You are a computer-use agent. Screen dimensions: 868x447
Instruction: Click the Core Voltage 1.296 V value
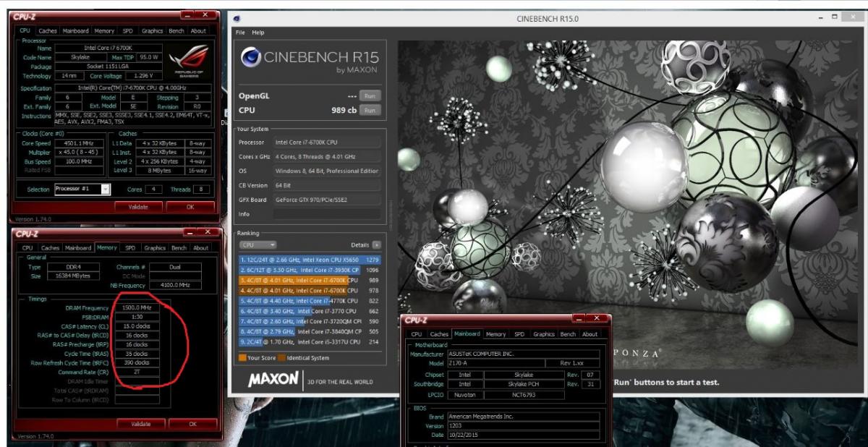[x=144, y=75]
